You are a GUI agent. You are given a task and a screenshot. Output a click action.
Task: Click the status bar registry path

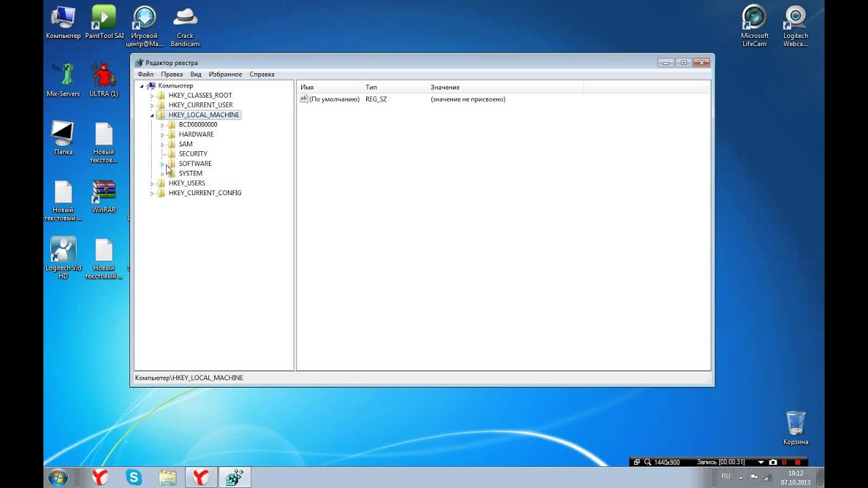click(189, 378)
